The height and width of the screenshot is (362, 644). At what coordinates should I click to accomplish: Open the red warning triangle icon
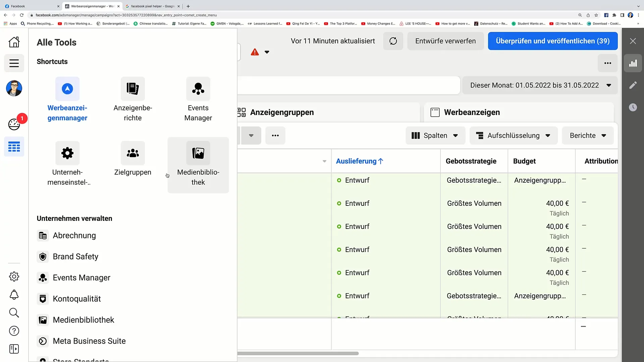[255, 52]
